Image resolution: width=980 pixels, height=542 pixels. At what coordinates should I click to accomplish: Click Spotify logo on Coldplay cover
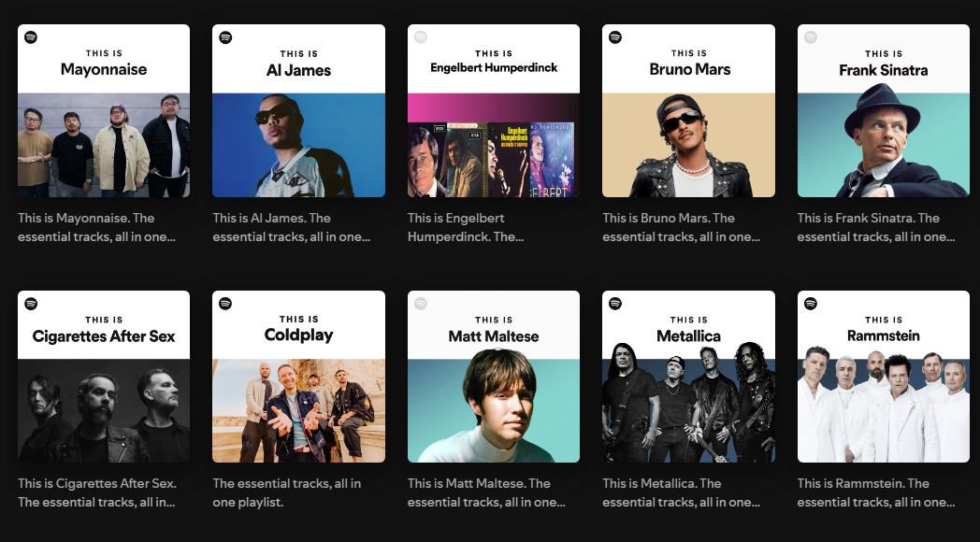pos(225,304)
